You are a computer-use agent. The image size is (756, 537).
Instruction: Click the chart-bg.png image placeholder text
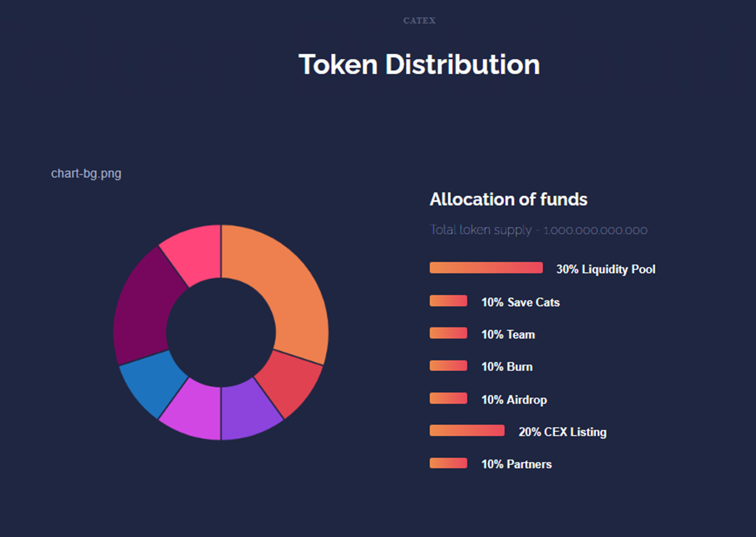(86, 174)
